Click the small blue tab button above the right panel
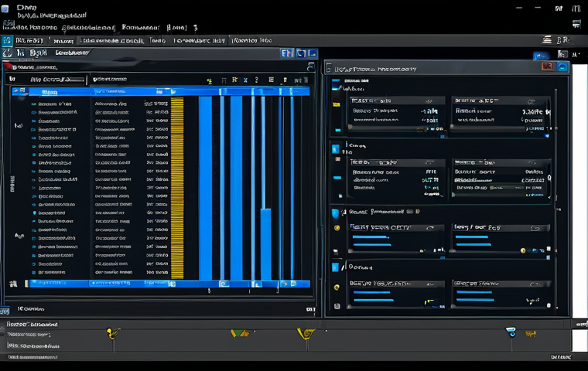 click(x=541, y=56)
